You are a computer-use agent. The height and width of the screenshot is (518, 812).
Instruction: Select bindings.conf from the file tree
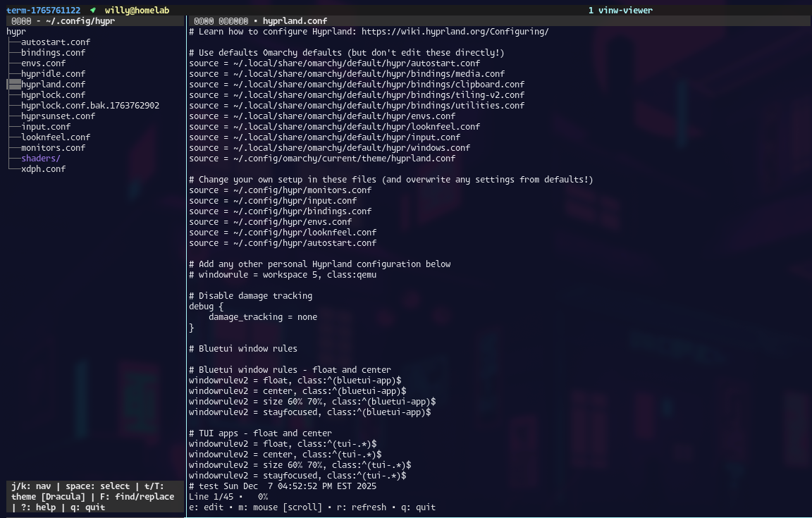click(53, 53)
